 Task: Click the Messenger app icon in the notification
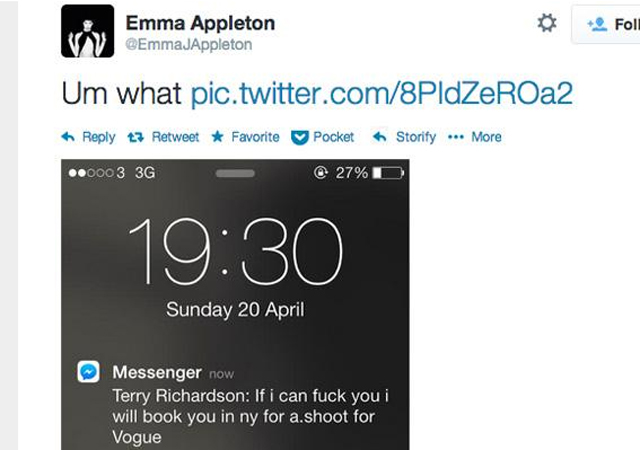pyautogui.click(x=89, y=372)
